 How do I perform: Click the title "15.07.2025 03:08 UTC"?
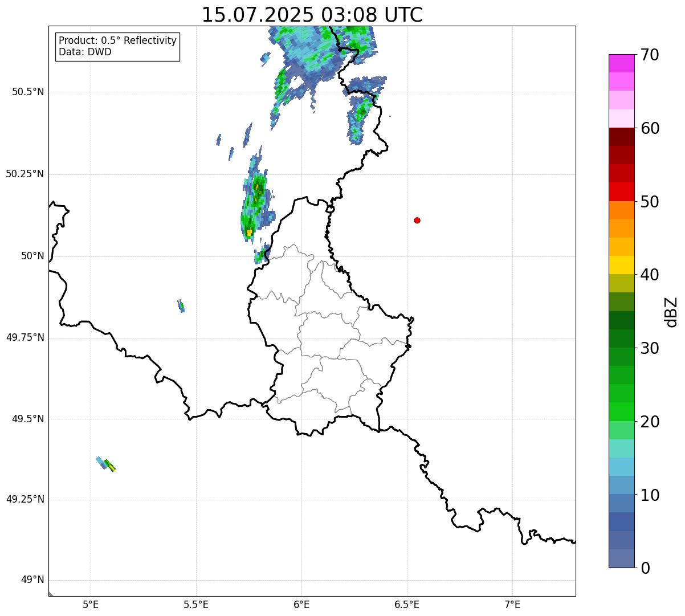click(312, 14)
